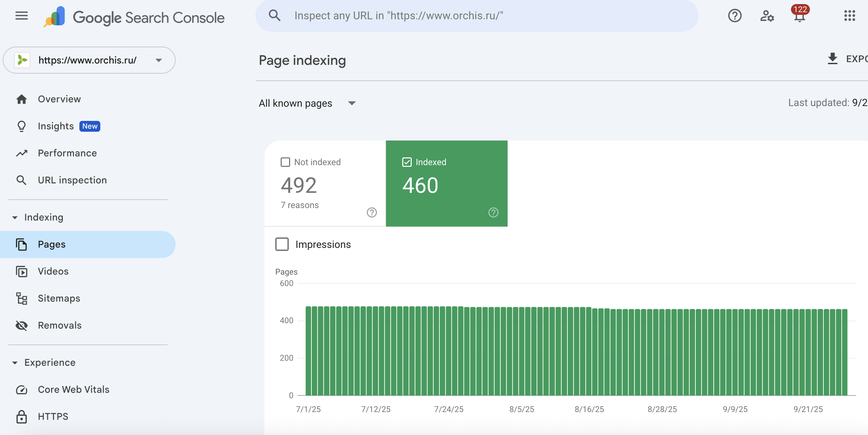This screenshot has width=868, height=435.
Task: Open Insights with the New badge
Action: pyautogui.click(x=56, y=126)
